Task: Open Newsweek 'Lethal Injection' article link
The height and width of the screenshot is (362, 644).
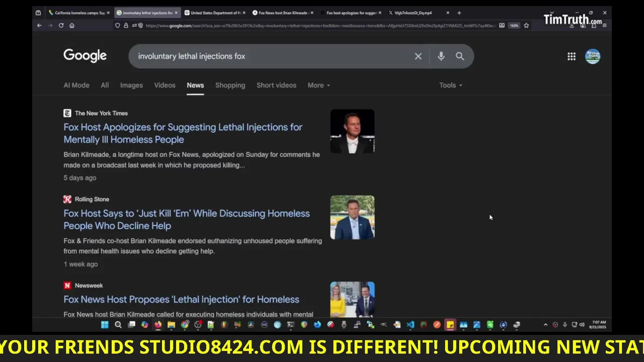Action: (181, 299)
